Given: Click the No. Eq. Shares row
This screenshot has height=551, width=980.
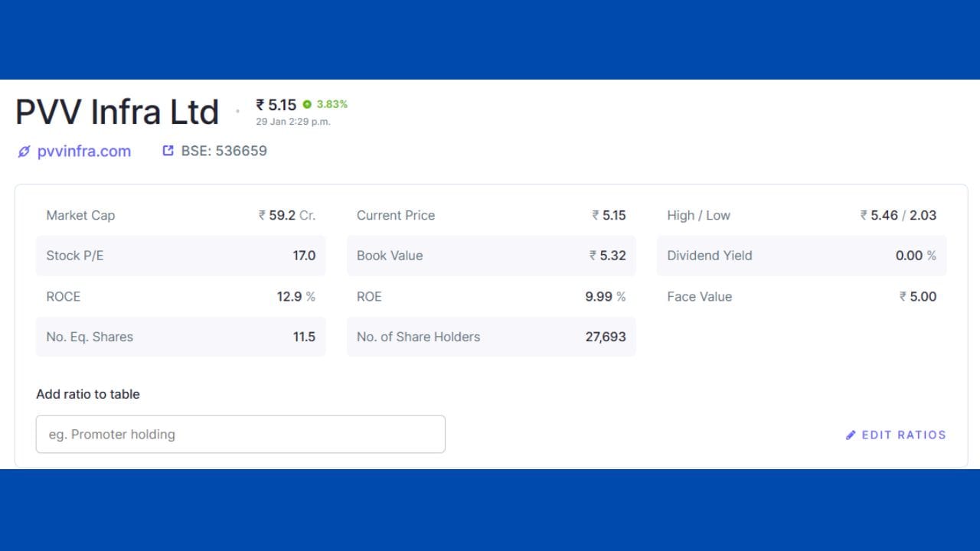Looking at the screenshot, I should click(181, 337).
